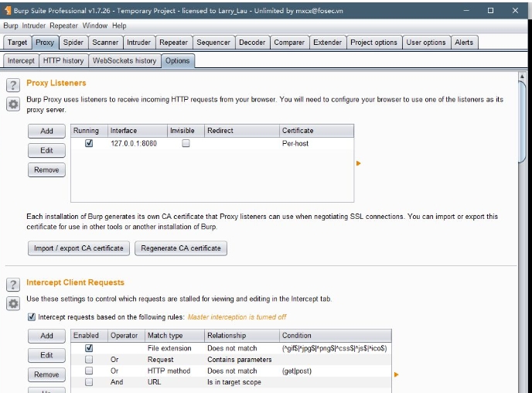Open the Project options tab
This screenshot has width=532, height=393.
point(373,43)
